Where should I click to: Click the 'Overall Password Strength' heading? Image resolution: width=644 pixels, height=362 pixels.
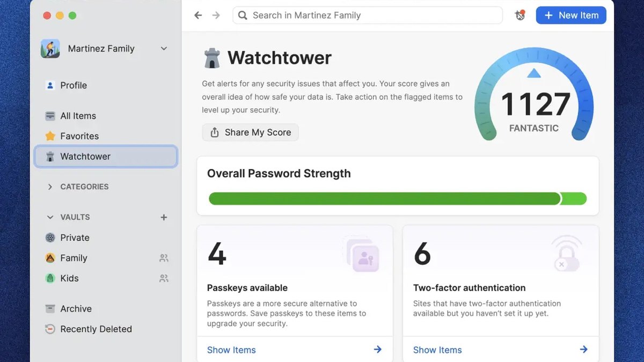click(x=279, y=174)
